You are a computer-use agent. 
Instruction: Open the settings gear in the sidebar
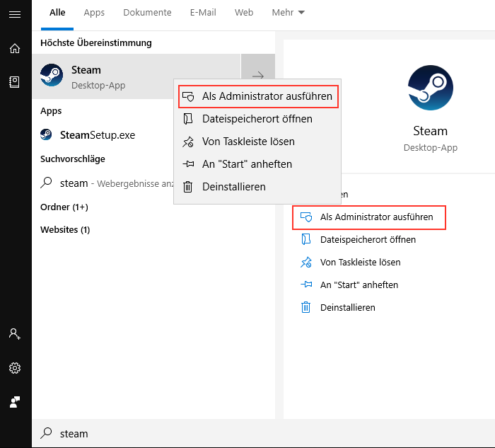coord(15,368)
